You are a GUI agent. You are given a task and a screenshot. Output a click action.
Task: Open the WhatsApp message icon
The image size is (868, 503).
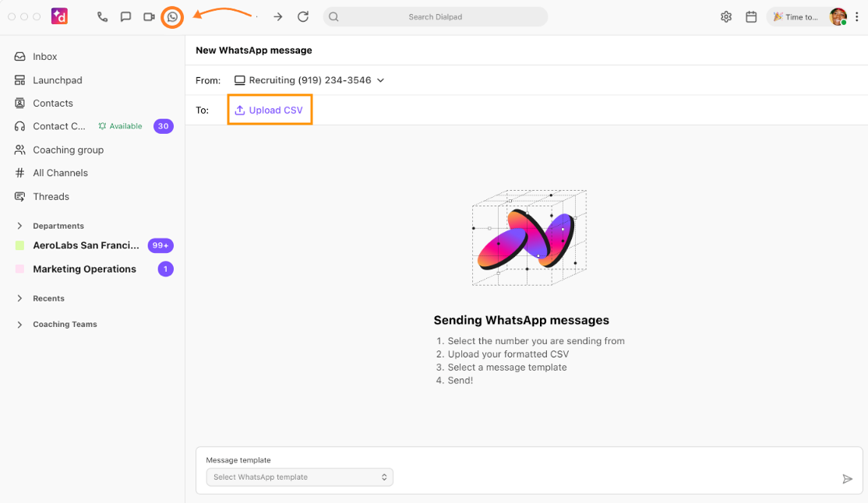pos(172,17)
